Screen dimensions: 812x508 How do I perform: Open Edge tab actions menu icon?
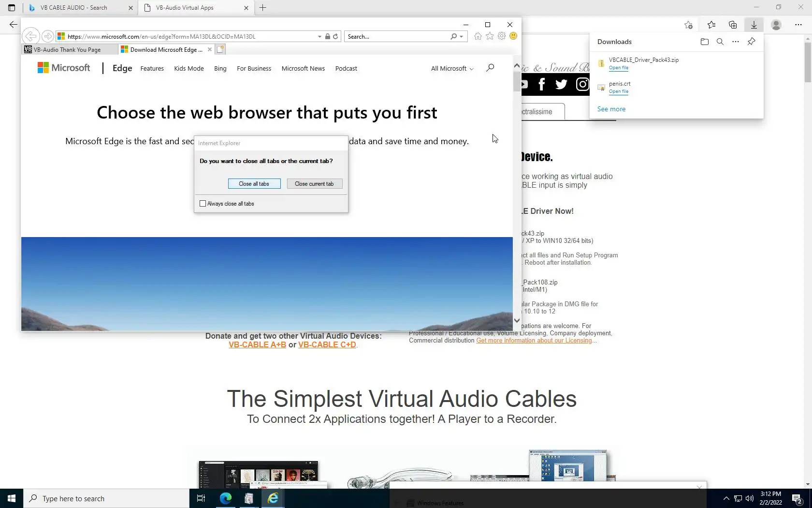12,8
